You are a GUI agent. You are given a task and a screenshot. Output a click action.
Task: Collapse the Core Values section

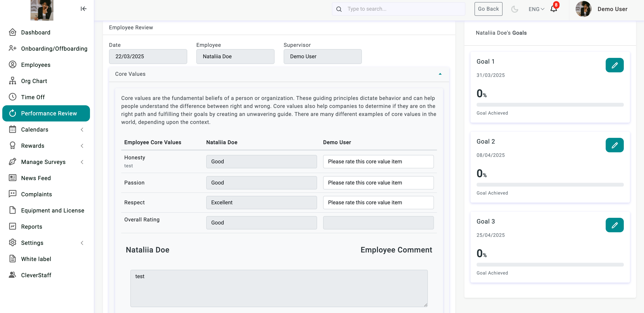[x=440, y=74]
